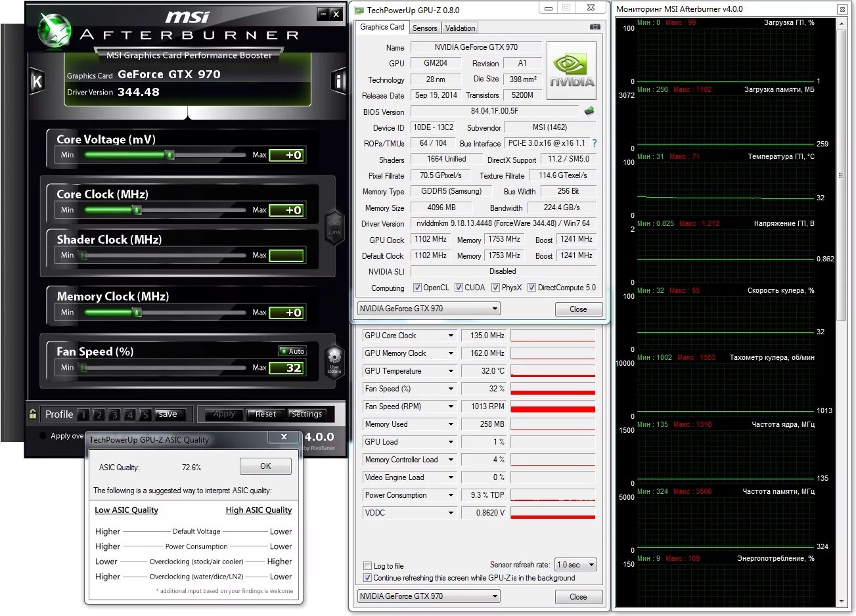The height and width of the screenshot is (616, 856).
Task: Open the Fan Speed (%) sensor dropdown
Action: 451,389
